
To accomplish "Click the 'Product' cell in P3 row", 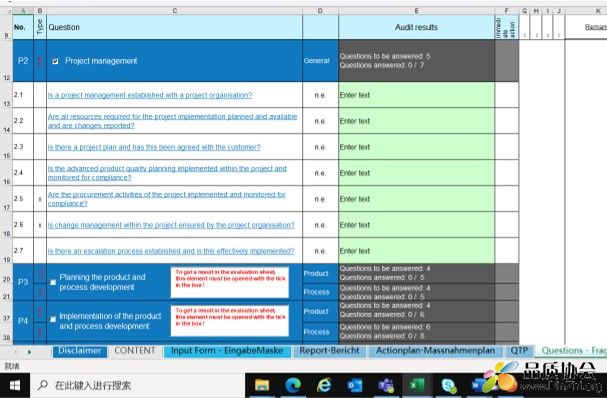I will [320, 273].
